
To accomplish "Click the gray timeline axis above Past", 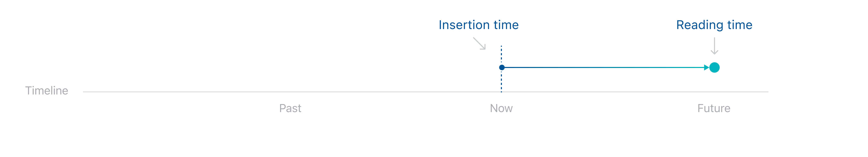I will (290, 92).
